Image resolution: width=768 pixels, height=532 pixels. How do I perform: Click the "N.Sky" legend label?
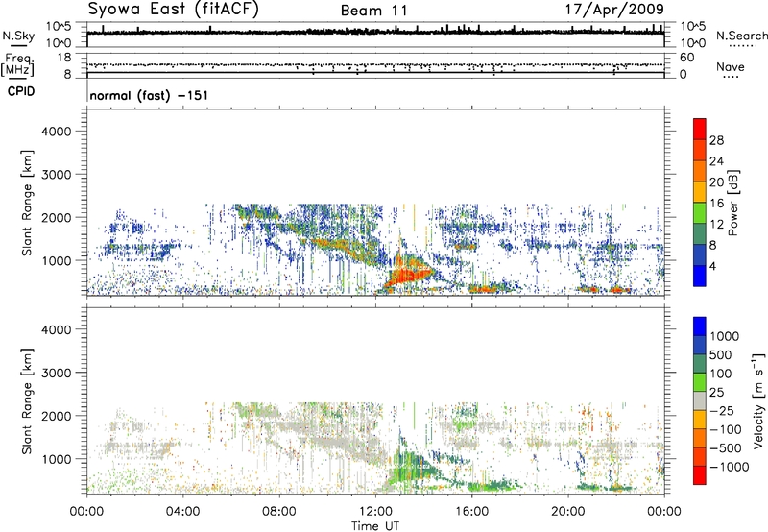pyautogui.click(x=18, y=36)
